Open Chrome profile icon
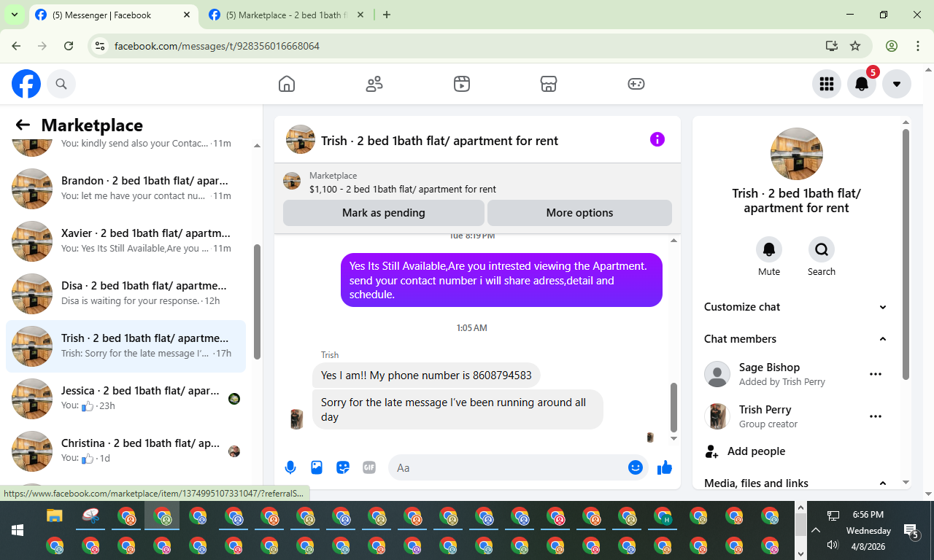This screenshot has width=934, height=560. point(892,46)
